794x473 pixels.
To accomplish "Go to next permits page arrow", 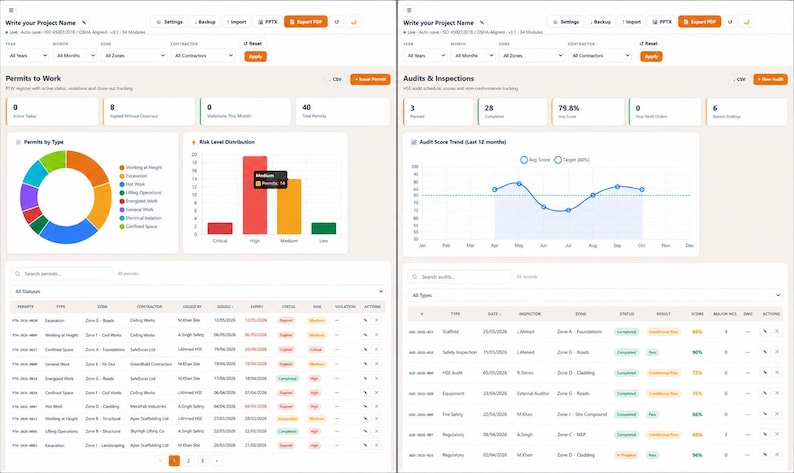I will coord(216,460).
